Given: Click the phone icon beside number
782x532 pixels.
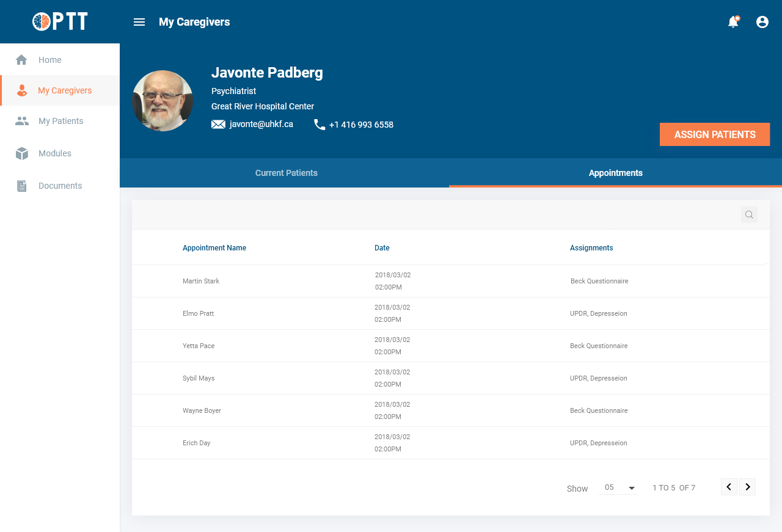Looking at the screenshot, I should click(320, 125).
